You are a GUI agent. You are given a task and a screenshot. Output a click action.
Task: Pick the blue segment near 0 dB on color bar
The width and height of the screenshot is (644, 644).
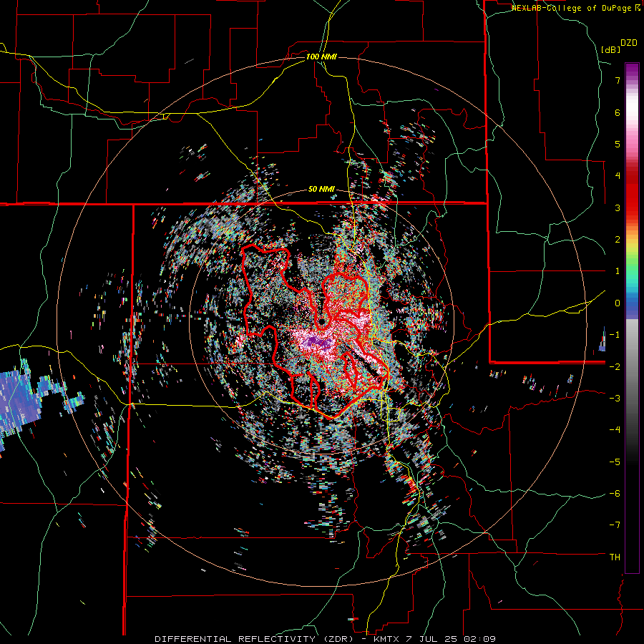[x=632, y=304]
